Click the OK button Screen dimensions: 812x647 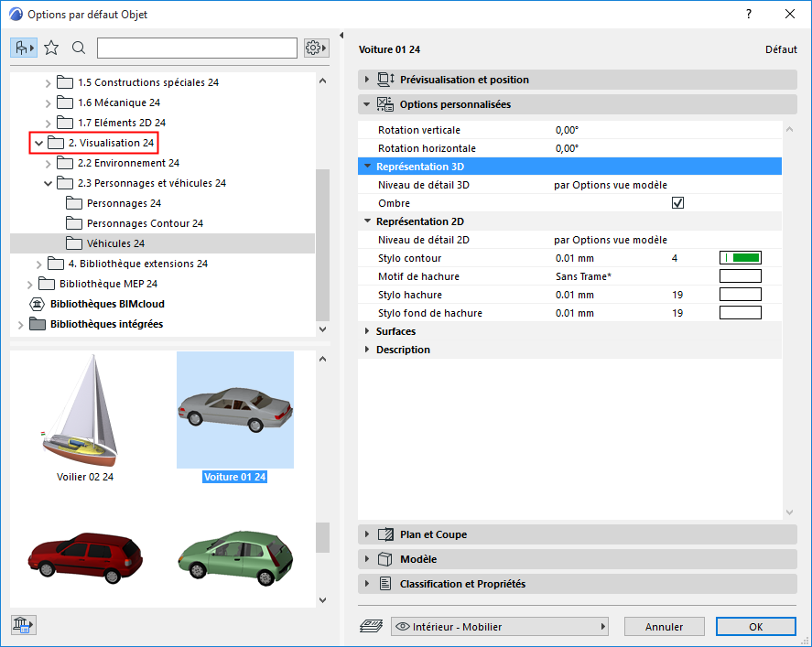point(755,627)
